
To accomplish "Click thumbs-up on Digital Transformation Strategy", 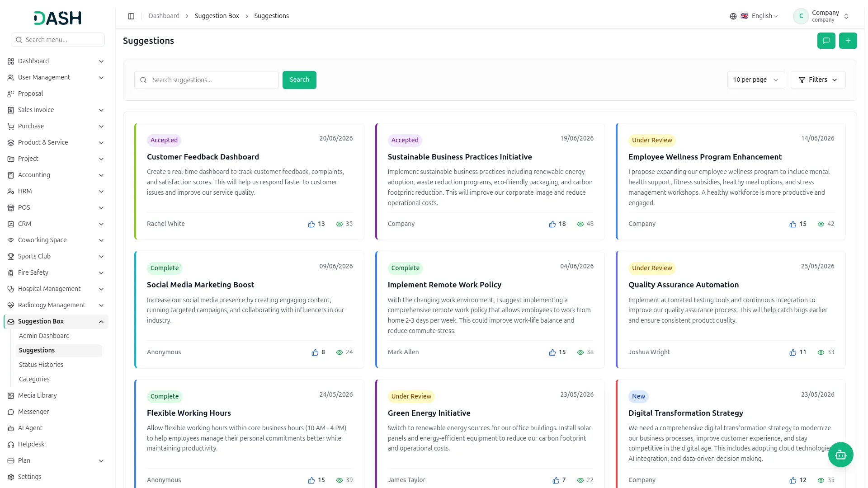I will point(793,480).
